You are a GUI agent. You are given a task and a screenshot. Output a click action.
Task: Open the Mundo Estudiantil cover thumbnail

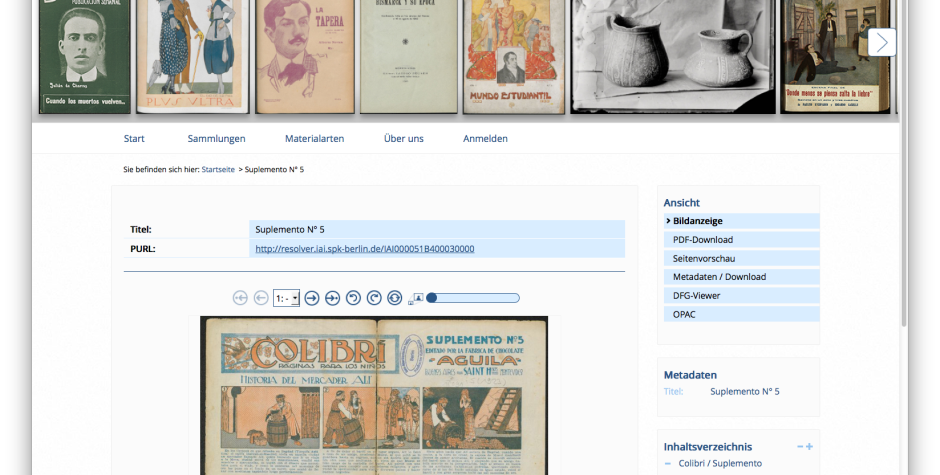tap(514, 56)
